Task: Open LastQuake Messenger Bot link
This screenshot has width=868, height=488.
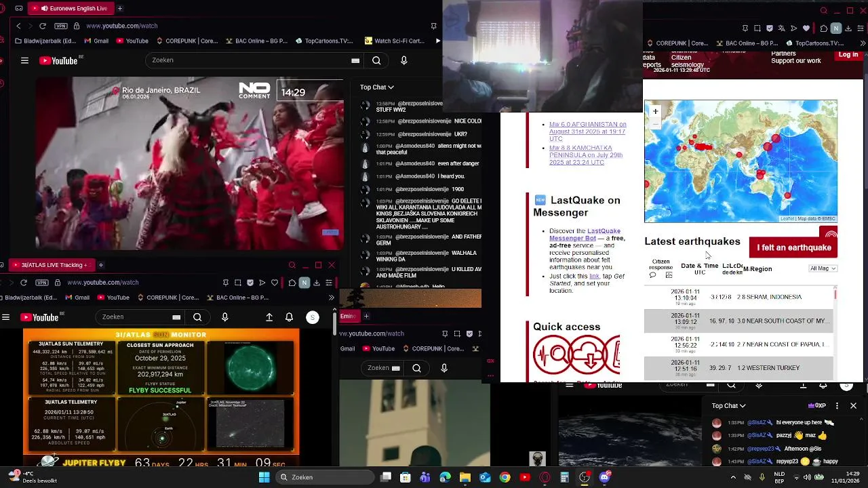Action: 585,235
